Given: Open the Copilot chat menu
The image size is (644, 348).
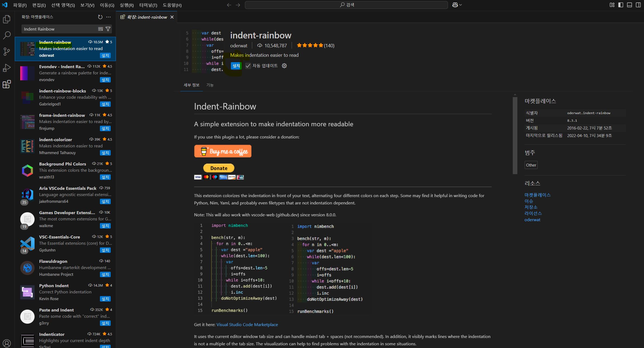Looking at the screenshot, I should point(457,5).
